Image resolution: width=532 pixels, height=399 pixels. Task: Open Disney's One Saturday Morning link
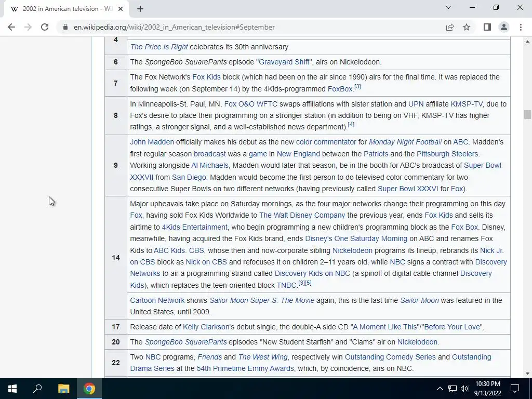click(x=356, y=238)
